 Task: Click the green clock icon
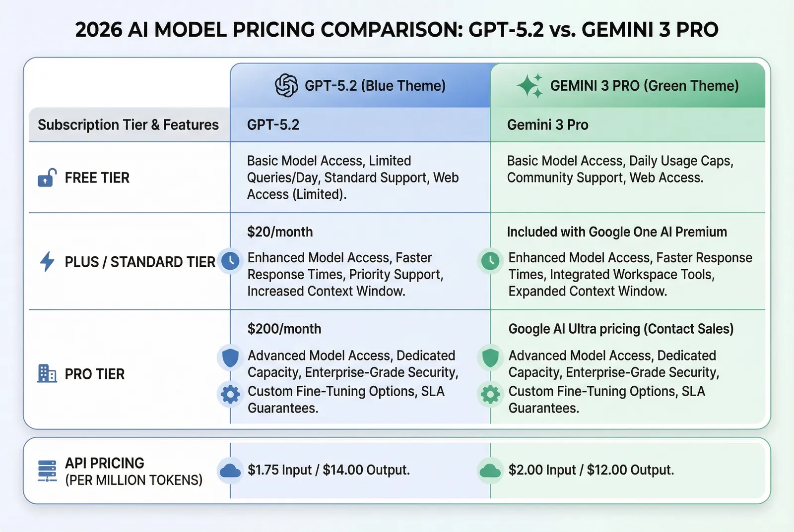(490, 261)
